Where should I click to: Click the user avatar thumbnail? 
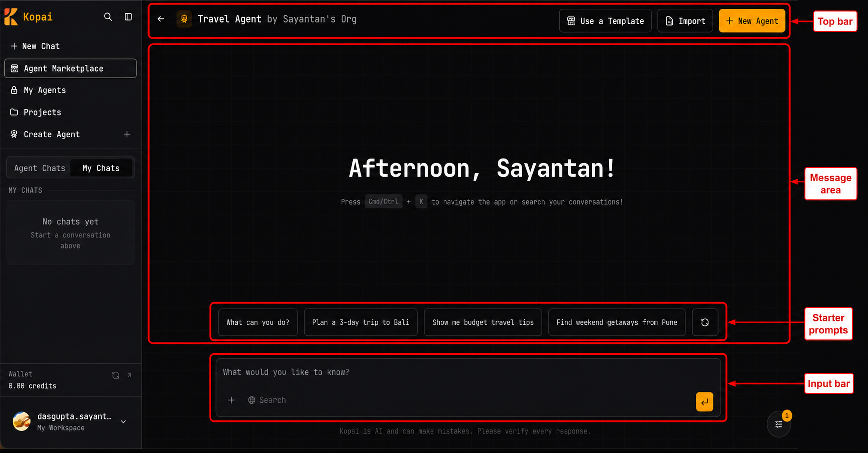click(22, 421)
